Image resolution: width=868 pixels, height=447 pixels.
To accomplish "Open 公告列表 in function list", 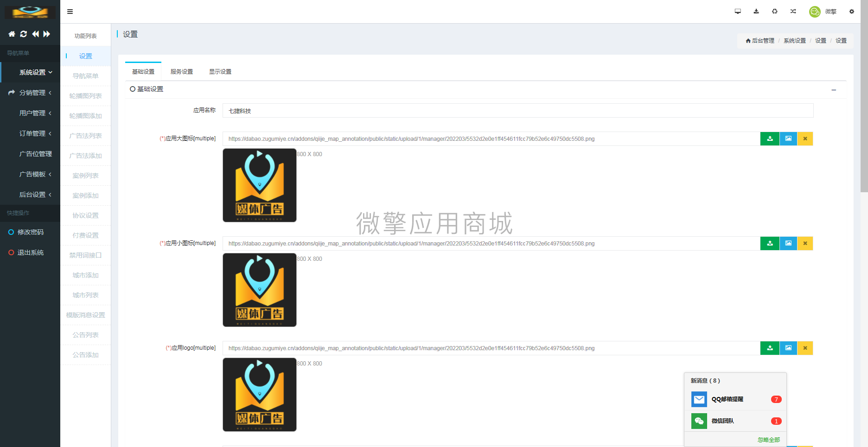I will click(x=86, y=335).
